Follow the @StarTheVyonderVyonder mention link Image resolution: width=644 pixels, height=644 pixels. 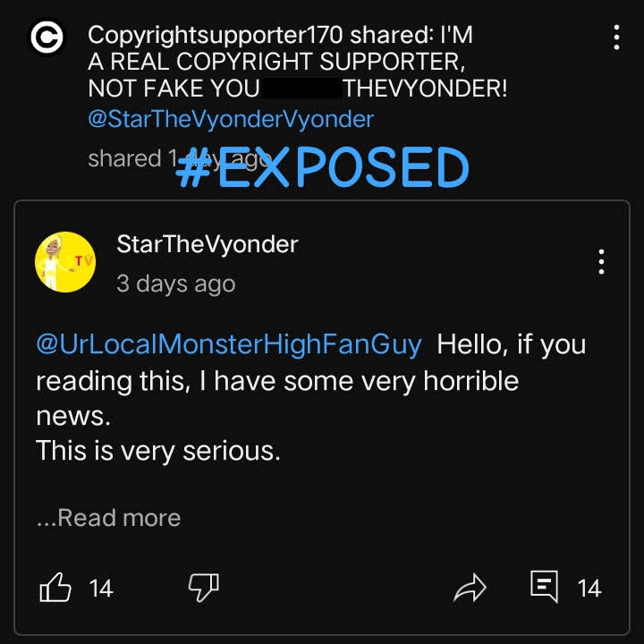231,119
